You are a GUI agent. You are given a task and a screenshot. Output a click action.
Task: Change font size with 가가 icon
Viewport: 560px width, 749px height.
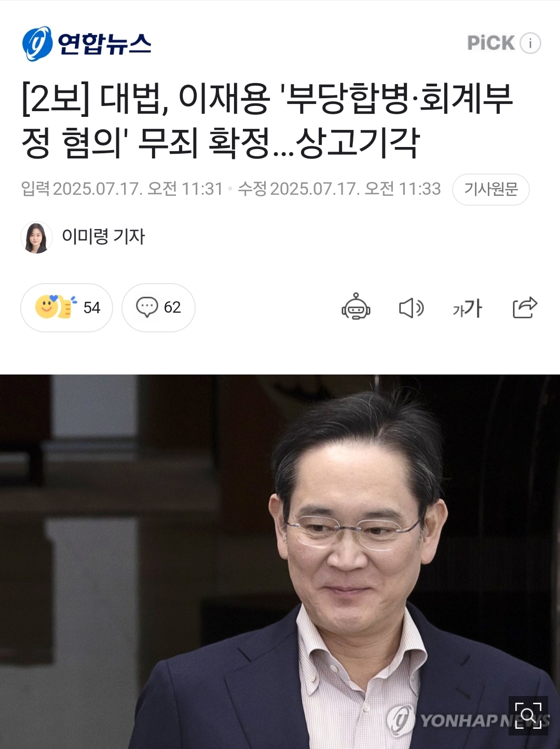[468, 308]
